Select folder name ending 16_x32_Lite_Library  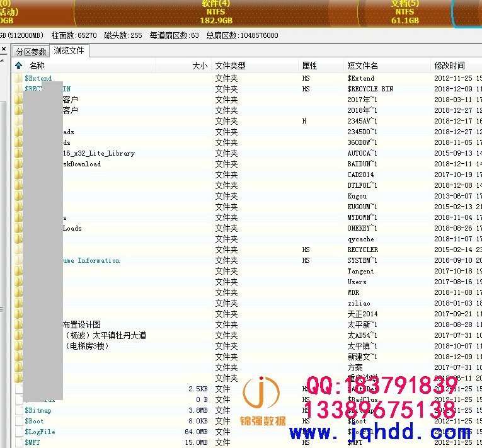[x=99, y=153]
